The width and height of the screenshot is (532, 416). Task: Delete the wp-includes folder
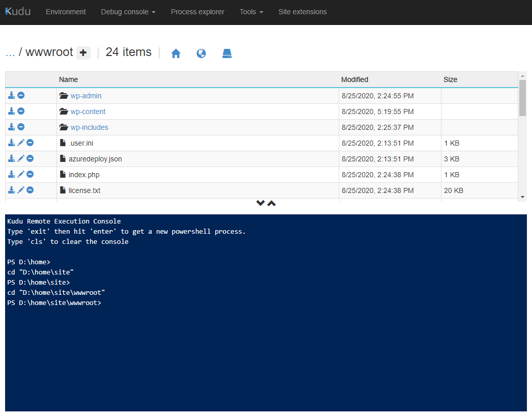click(x=21, y=127)
